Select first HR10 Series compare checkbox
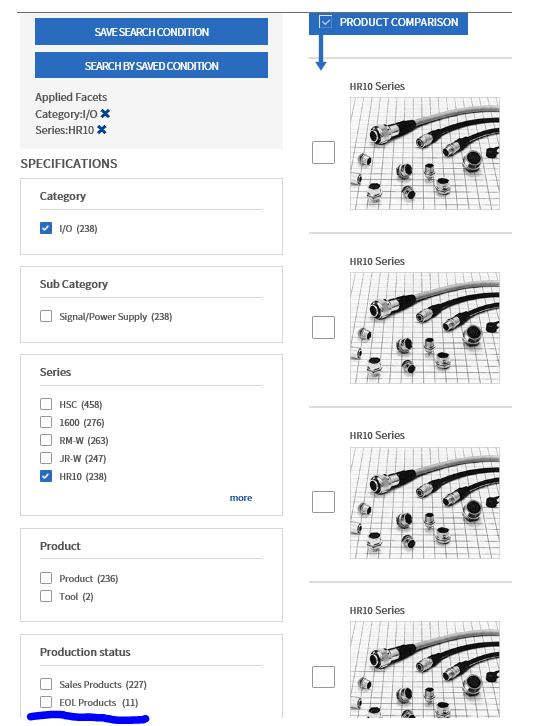 323,152
